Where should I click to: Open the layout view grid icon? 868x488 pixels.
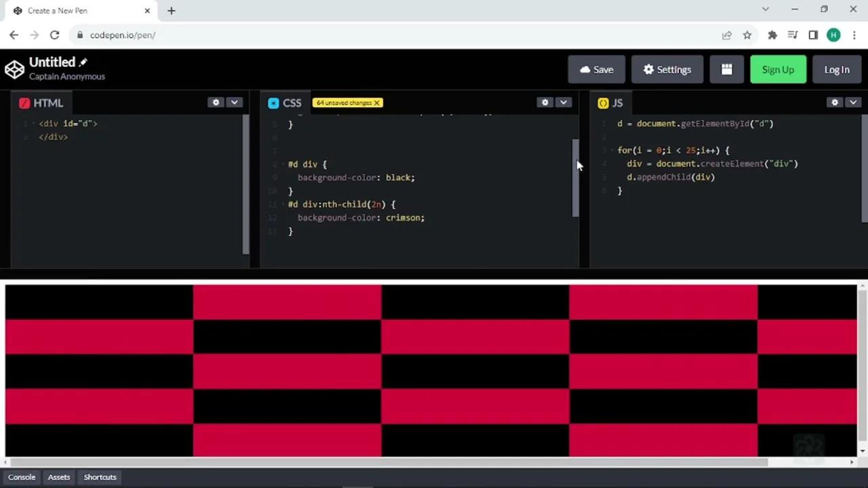726,69
